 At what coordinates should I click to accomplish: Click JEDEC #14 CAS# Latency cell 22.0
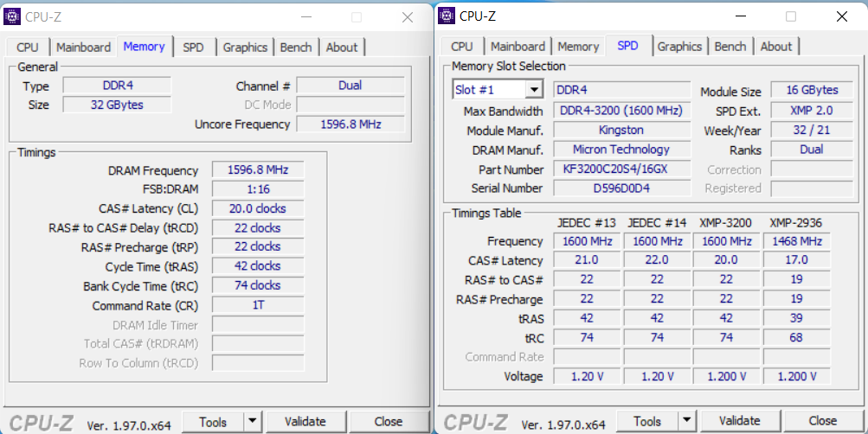(657, 260)
